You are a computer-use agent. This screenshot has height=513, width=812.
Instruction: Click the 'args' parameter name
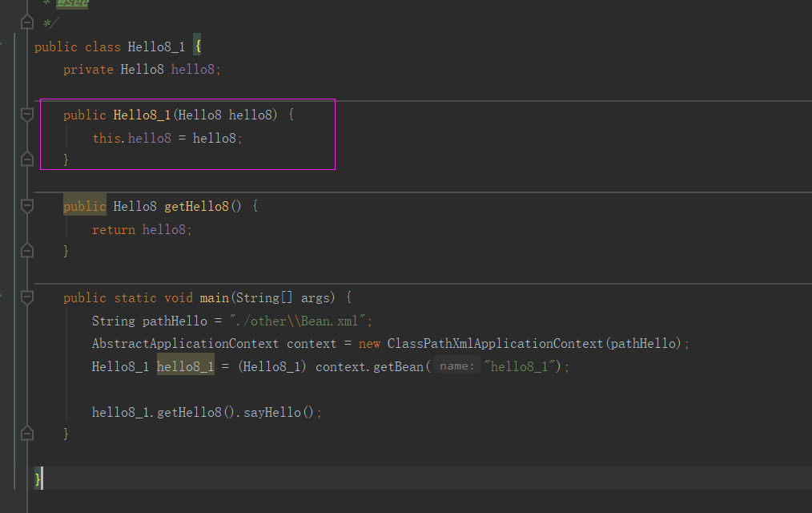click(315, 298)
